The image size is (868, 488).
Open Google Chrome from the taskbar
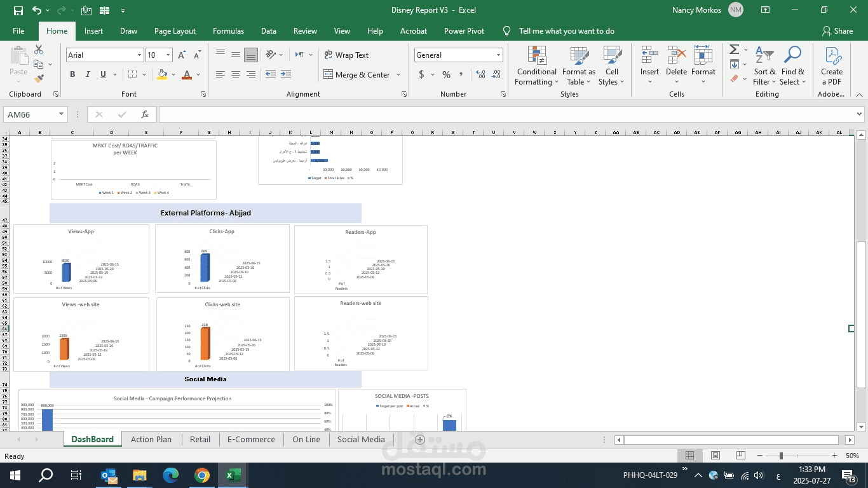202,475
